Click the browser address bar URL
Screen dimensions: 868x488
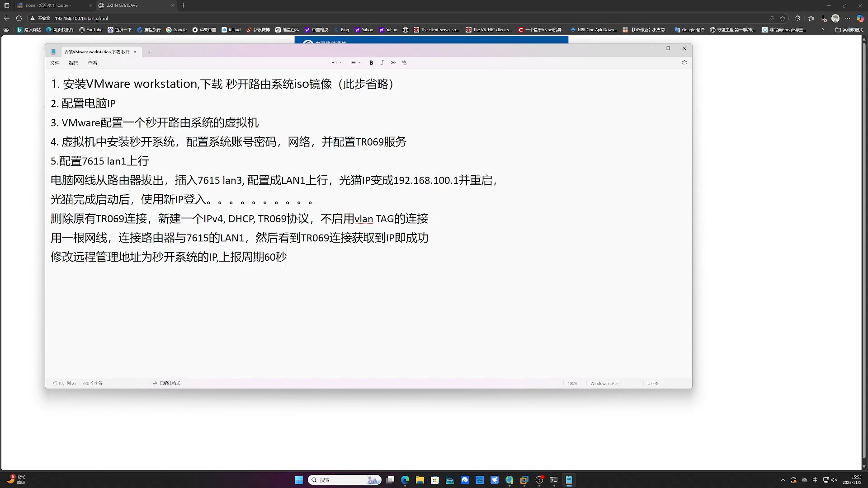point(81,19)
